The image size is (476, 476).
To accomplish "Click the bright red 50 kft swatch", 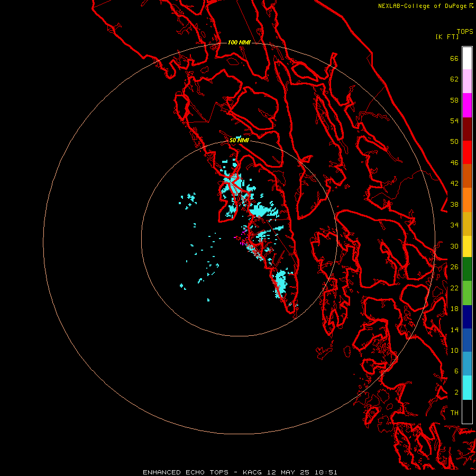I will pos(467,152).
